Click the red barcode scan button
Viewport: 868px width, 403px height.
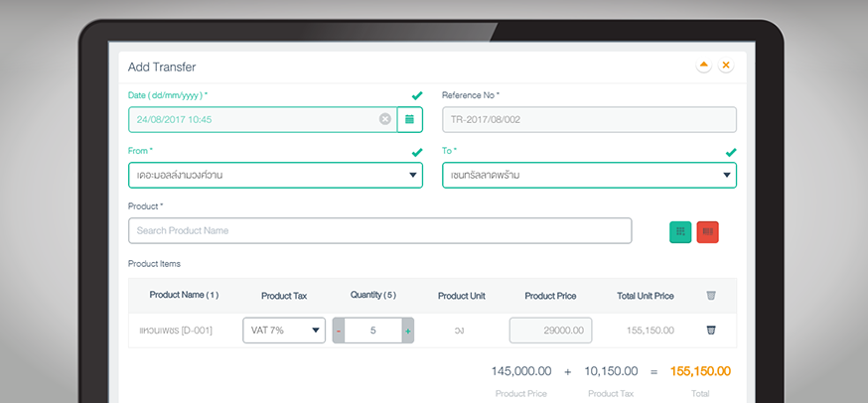pyautogui.click(x=707, y=231)
